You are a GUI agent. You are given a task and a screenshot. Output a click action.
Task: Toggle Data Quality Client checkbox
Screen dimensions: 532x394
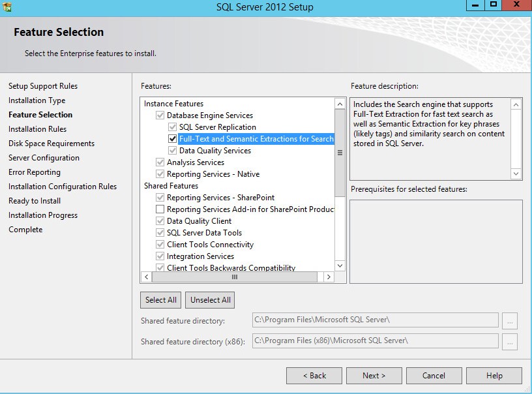(x=160, y=221)
